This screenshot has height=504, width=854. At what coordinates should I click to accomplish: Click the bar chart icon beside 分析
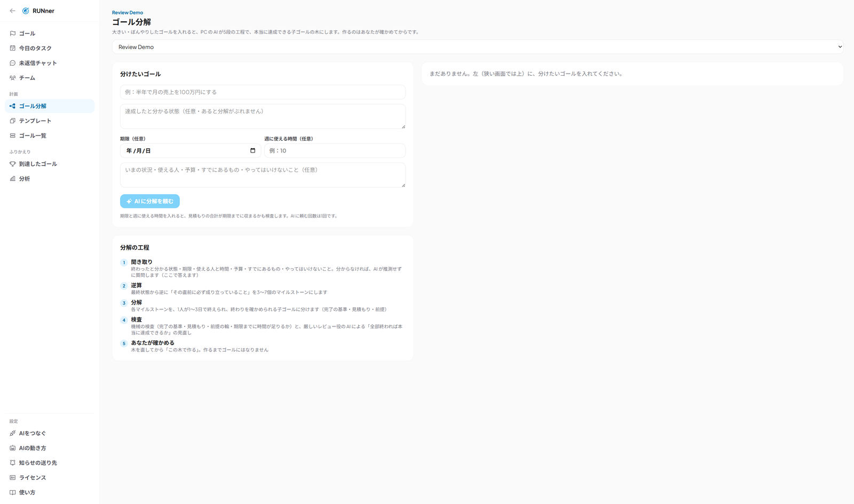[13, 179]
